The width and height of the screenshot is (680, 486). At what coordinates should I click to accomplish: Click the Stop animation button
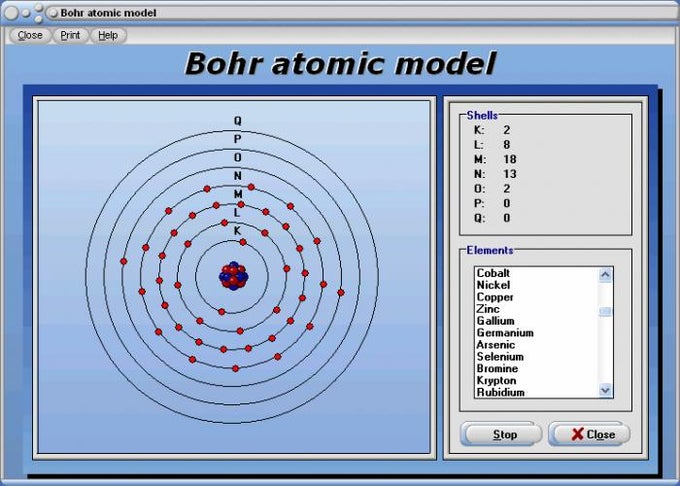tap(501, 434)
